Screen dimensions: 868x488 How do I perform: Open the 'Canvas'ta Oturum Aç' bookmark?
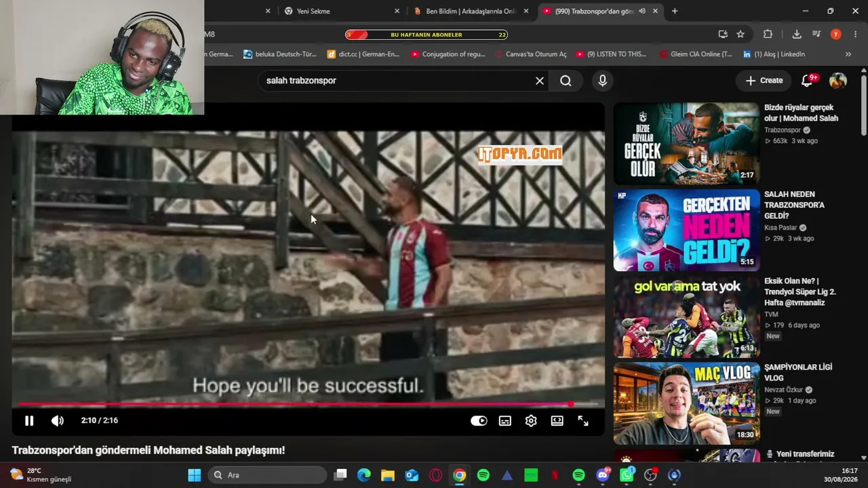530,54
